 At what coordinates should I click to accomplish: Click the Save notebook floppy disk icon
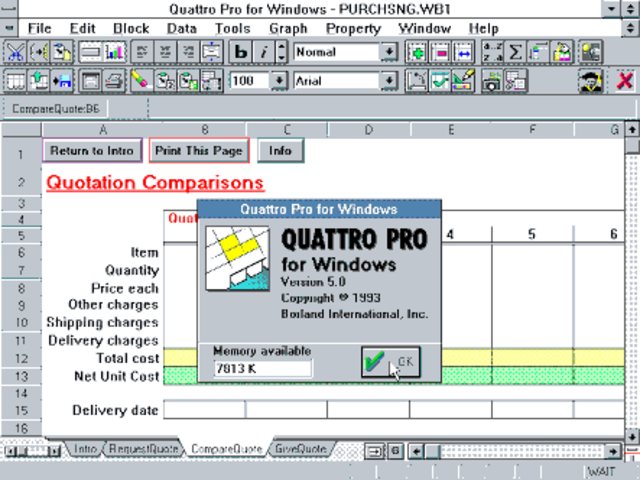62,81
